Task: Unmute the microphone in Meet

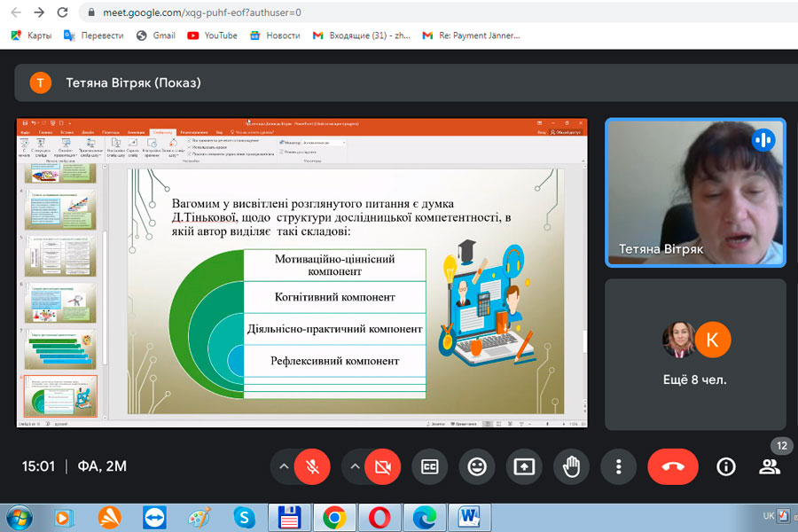Action: 312,466
